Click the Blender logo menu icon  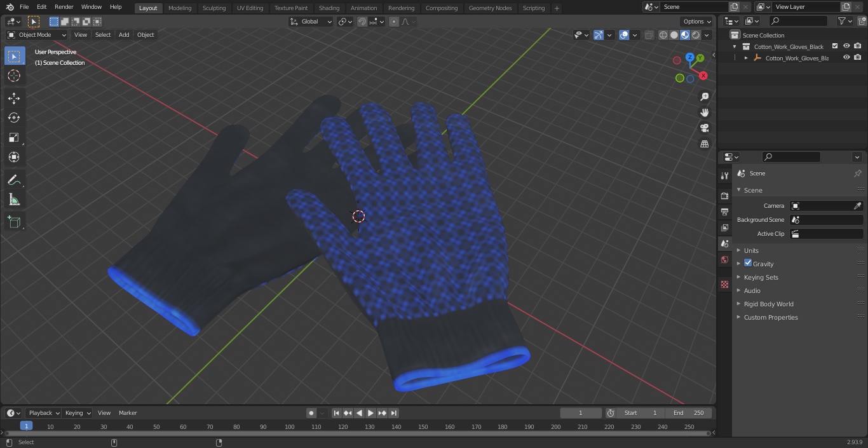click(x=10, y=7)
